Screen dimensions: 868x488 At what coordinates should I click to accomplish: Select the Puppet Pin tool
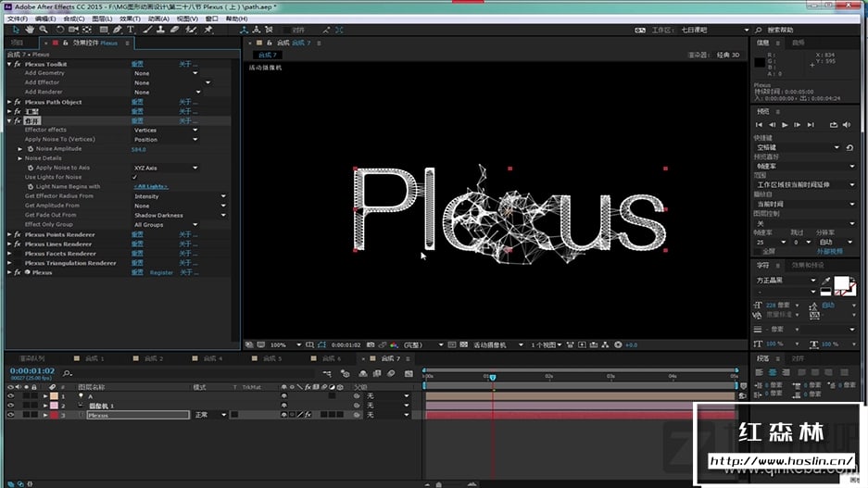pyautogui.click(x=208, y=30)
